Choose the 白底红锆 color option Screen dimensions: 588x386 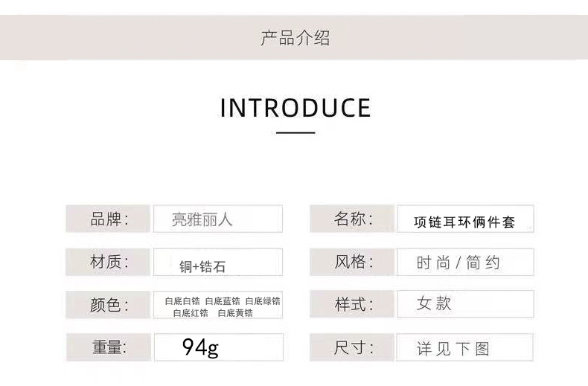[x=191, y=313]
